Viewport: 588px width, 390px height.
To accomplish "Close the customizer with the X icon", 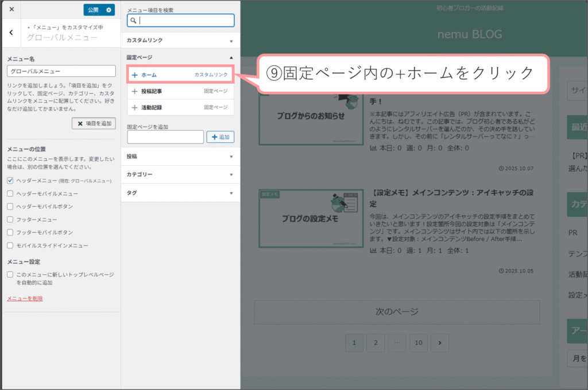I will click(11, 9).
